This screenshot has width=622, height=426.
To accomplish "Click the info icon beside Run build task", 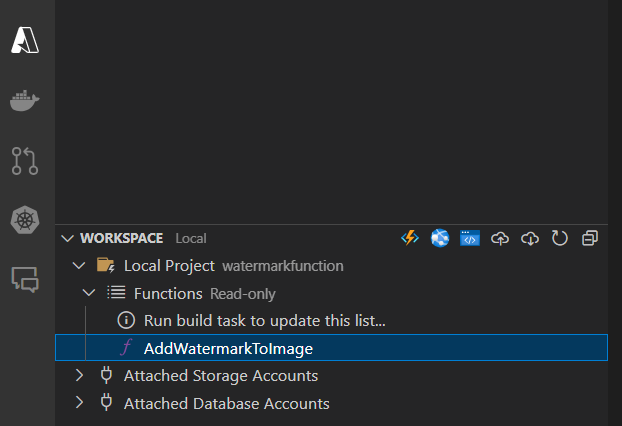I will click(126, 320).
